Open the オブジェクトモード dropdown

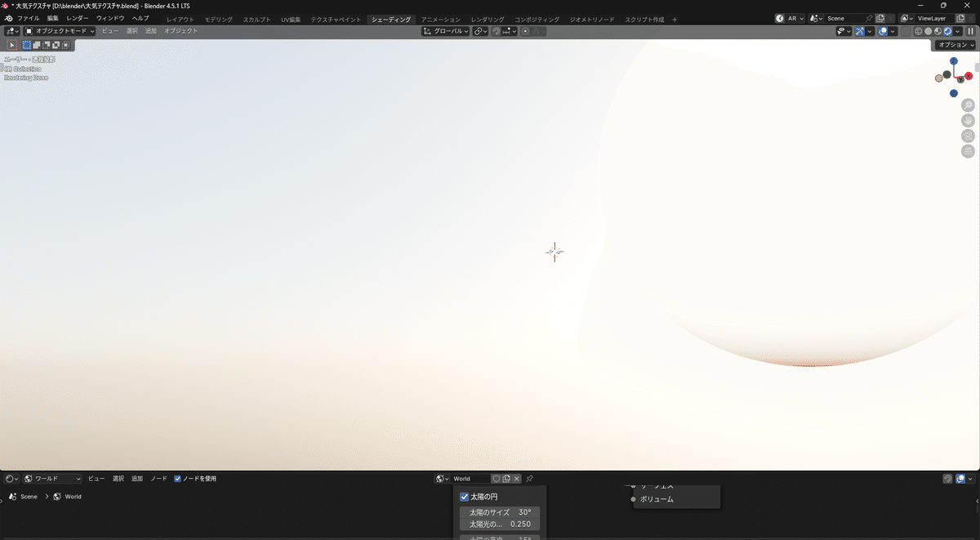(x=60, y=31)
